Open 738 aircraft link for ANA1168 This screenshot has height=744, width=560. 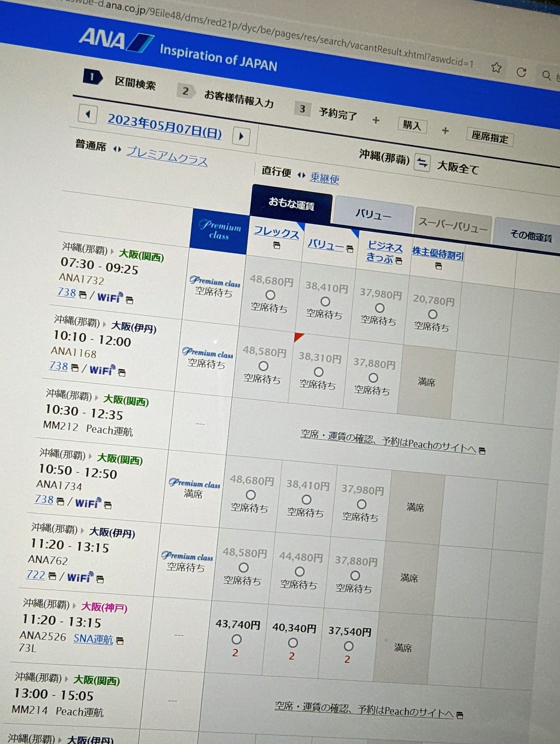point(59,366)
